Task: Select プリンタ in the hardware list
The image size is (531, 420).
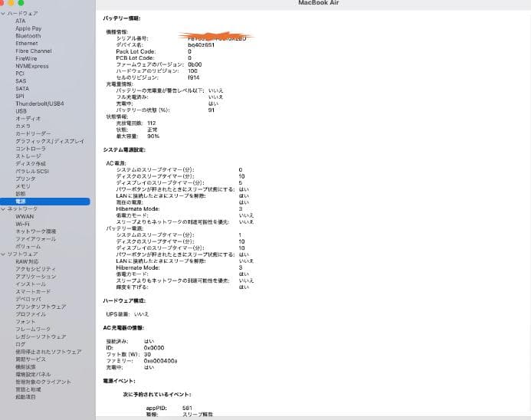Action: pos(25,179)
